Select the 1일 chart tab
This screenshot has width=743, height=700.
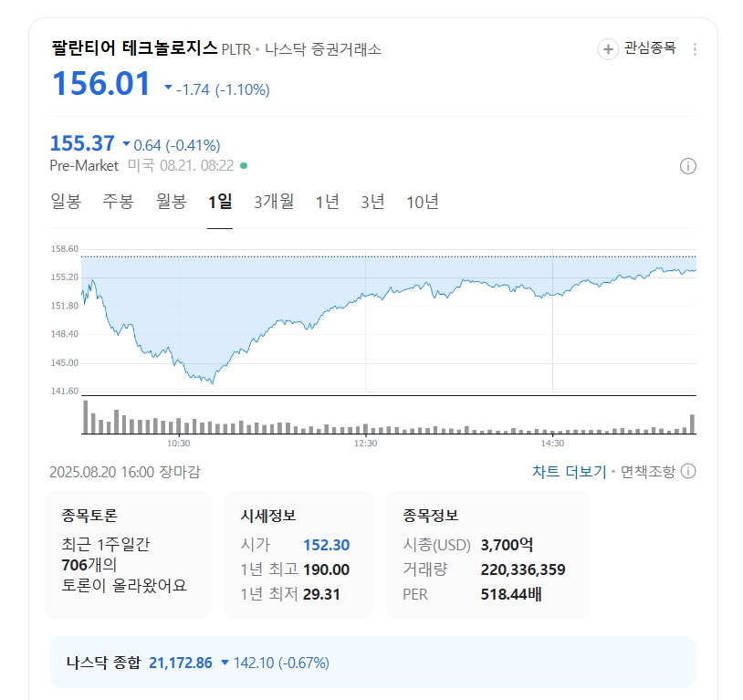point(220,202)
